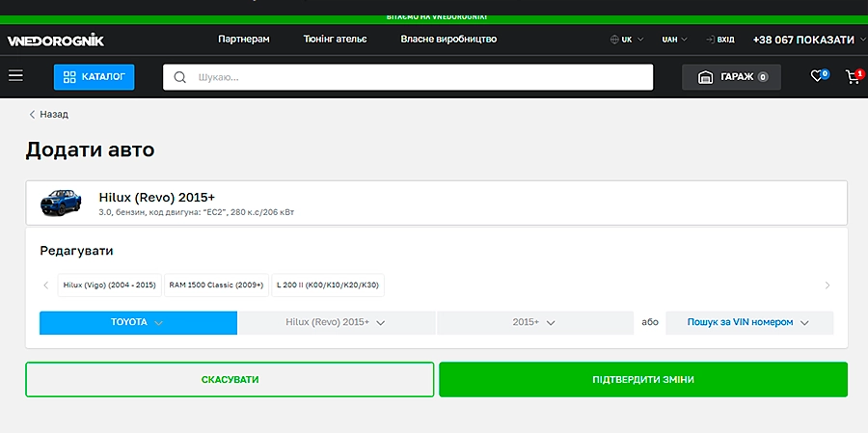Open the hamburger menu icon
Screen dimensions: 868x434
click(15, 76)
